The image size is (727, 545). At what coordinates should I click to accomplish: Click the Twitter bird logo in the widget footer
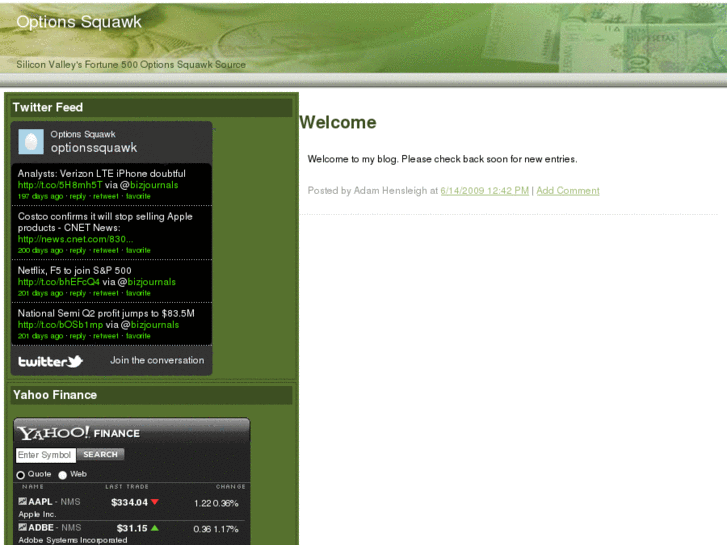pyautogui.click(x=51, y=361)
